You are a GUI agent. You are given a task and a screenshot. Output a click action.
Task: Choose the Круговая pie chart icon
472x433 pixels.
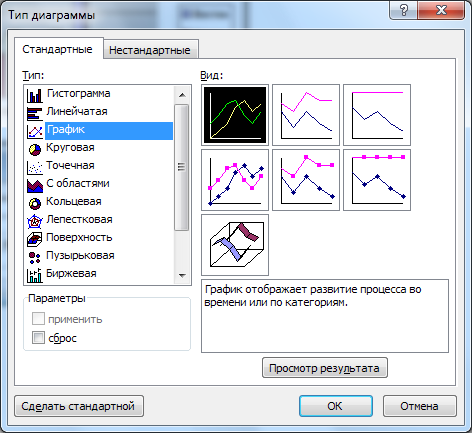click(x=35, y=149)
